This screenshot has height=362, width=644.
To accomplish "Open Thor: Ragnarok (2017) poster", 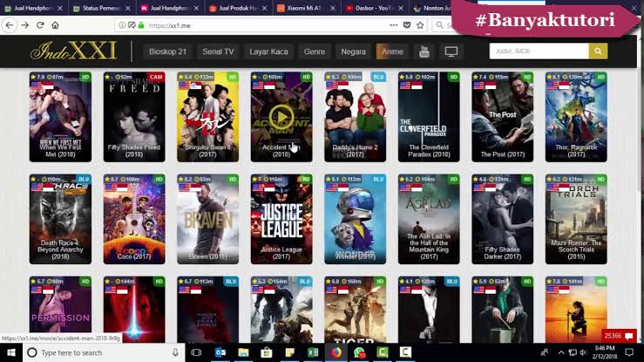I will click(576, 117).
